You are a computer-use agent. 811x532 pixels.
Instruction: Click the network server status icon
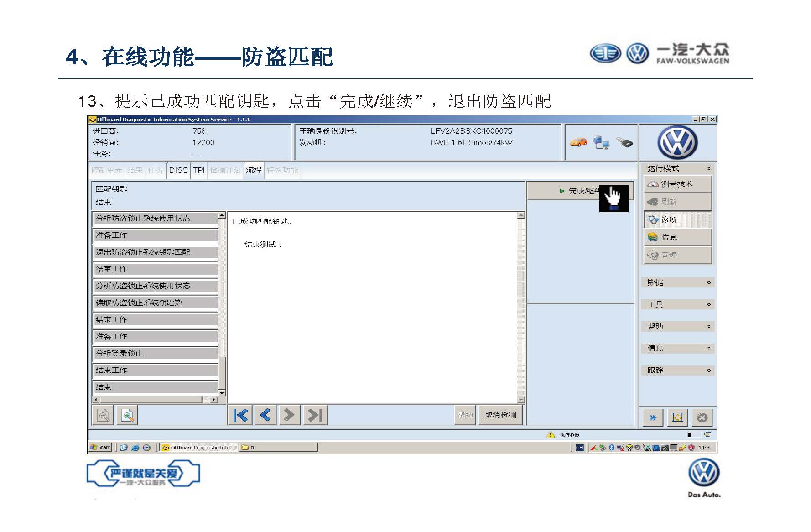[x=601, y=142]
